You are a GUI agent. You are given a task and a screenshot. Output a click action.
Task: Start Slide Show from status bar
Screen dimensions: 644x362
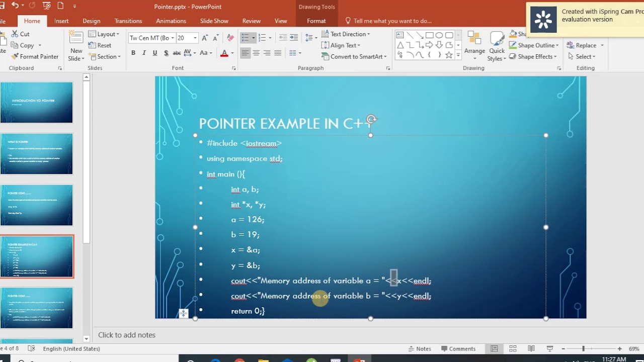[x=549, y=348]
